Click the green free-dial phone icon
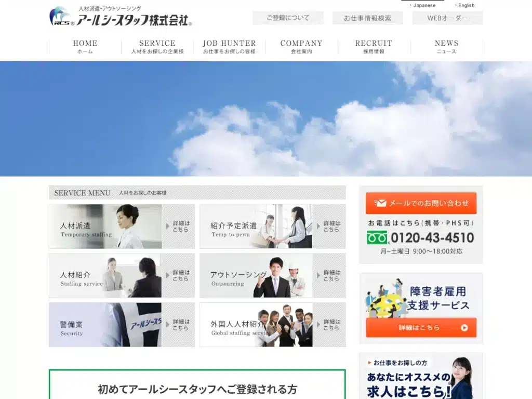This screenshot has height=399, width=532. point(377,237)
